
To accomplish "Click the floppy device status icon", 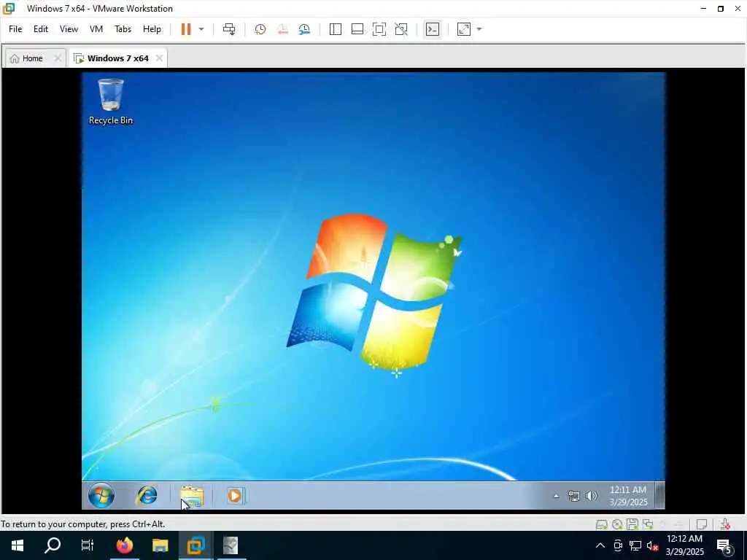I will click(x=632, y=524).
